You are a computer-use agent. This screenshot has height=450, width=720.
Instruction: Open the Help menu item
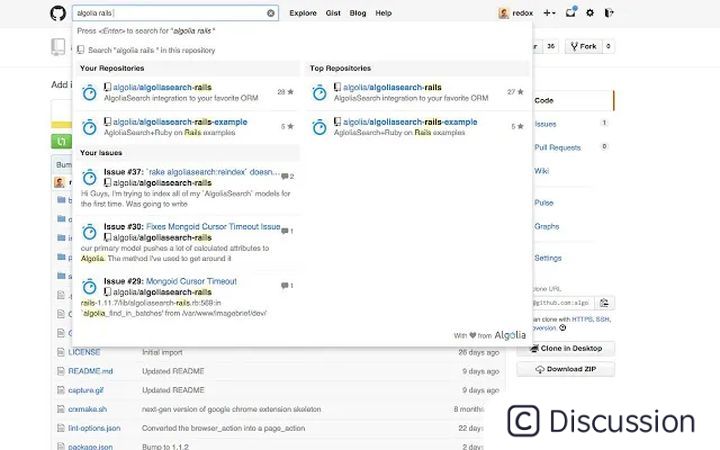[383, 13]
